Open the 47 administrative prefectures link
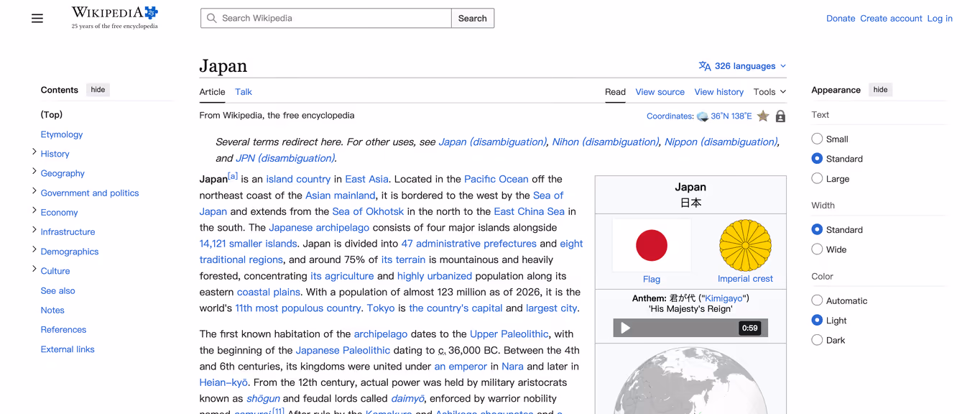This screenshot has width=980, height=414. (468, 244)
